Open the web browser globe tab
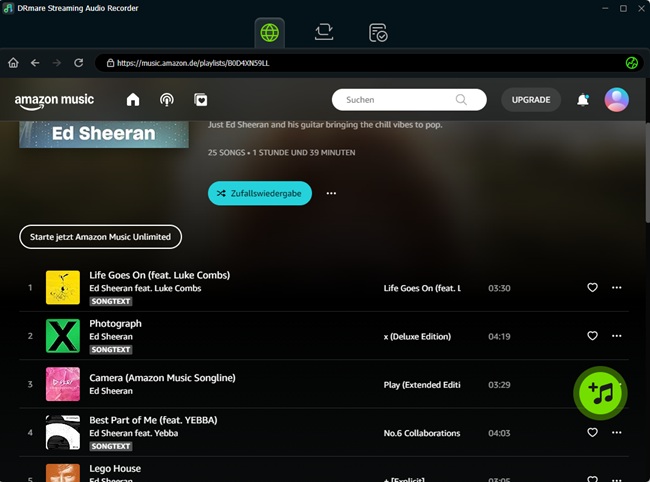 pyautogui.click(x=269, y=33)
